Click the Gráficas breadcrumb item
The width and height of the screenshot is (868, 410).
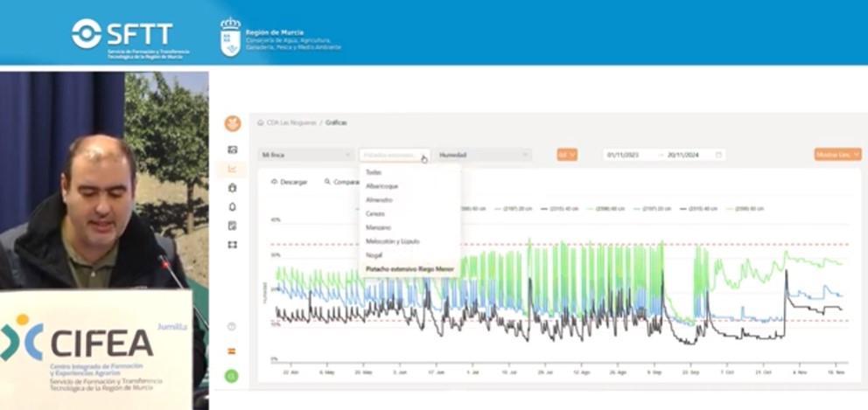336,123
